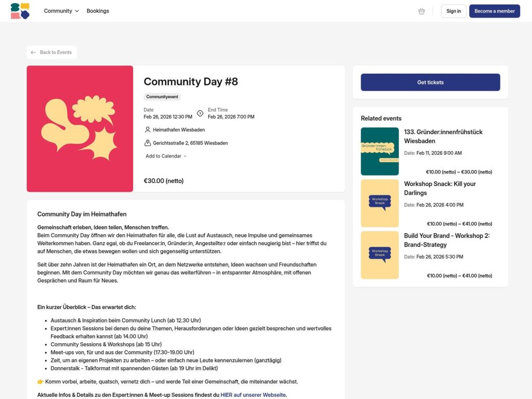Click the Gründer:innenfrühstück event thumbnail
Screen dimensions: 532x399
click(380, 151)
